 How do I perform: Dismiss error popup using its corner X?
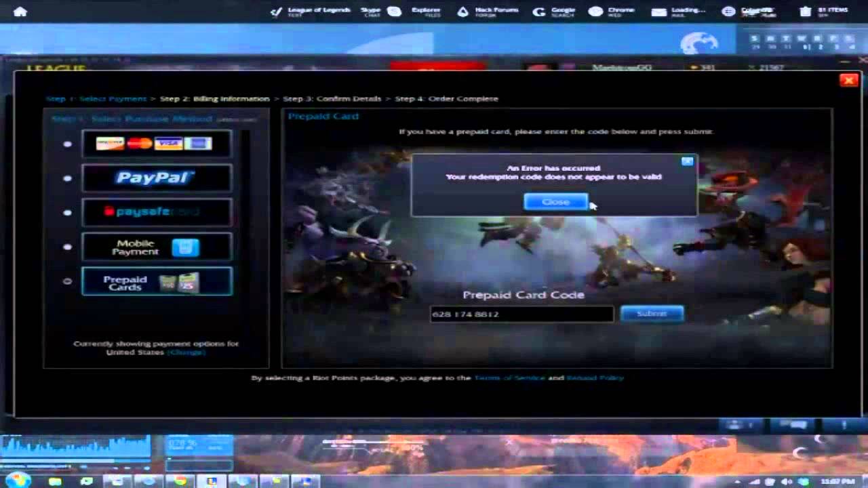coord(687,161)
